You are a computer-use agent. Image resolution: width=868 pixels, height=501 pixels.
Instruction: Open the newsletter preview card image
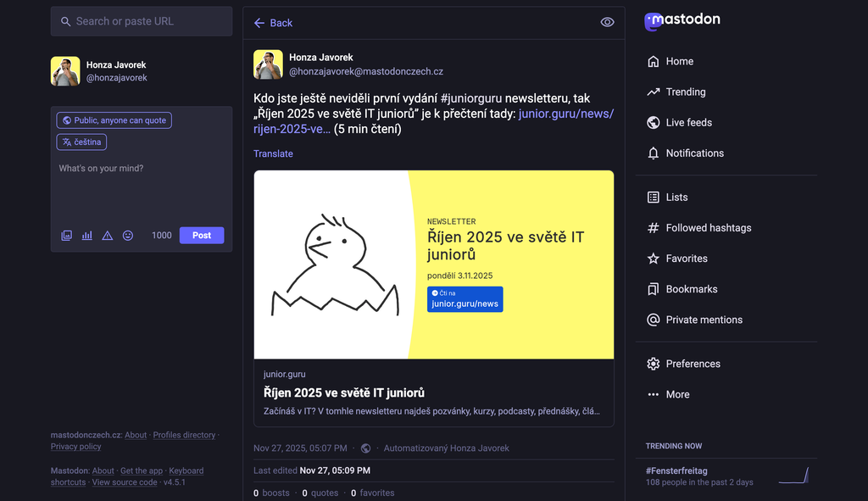(434, 264)
